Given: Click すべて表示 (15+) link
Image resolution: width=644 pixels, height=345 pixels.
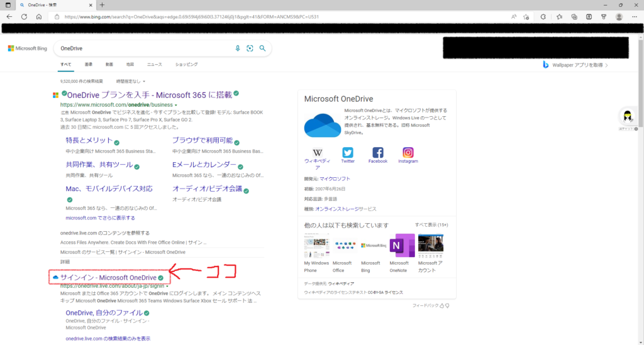Looking at the screenshot, I should click(431, 225).
